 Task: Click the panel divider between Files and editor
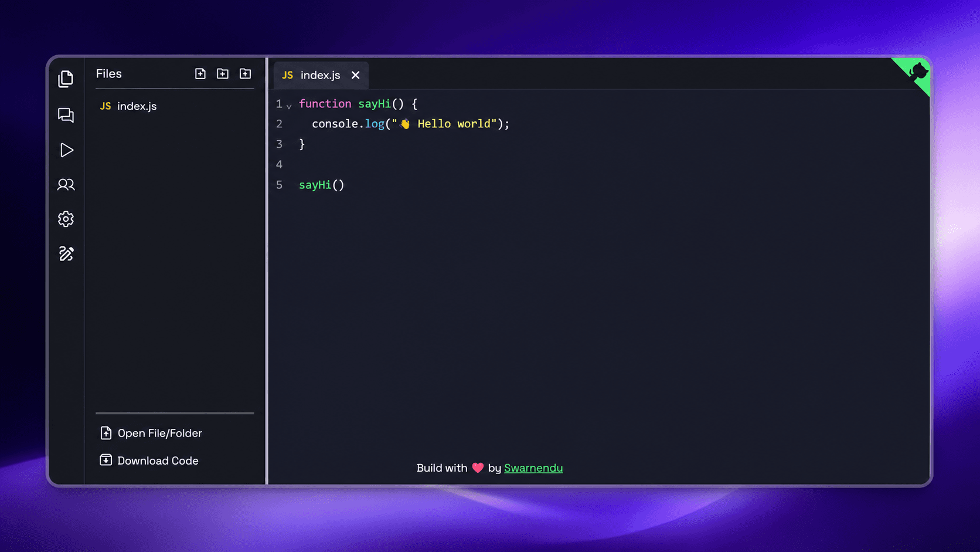[267, 271]
